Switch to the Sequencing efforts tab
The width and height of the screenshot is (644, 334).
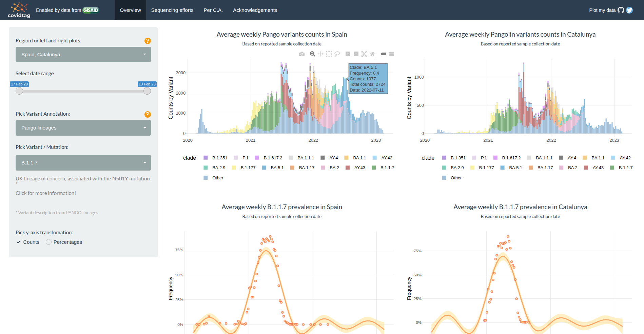pyautogui.click(x=172, y=10)
